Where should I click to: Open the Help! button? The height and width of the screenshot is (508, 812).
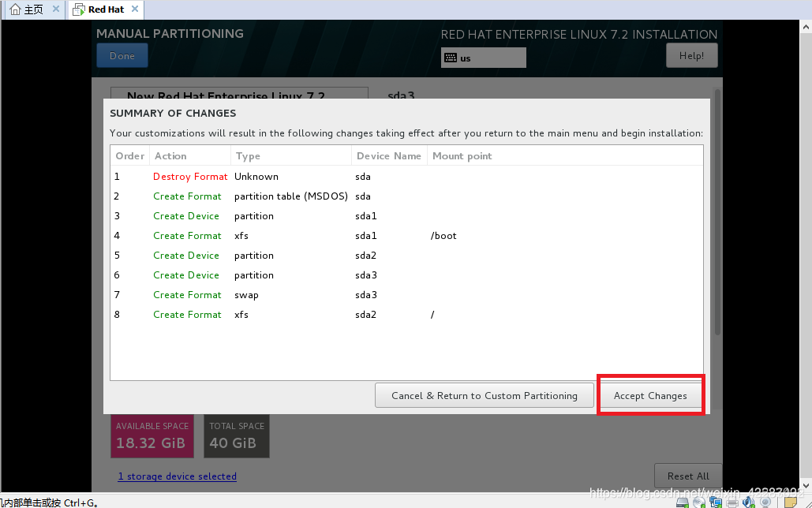coord(691,55)
